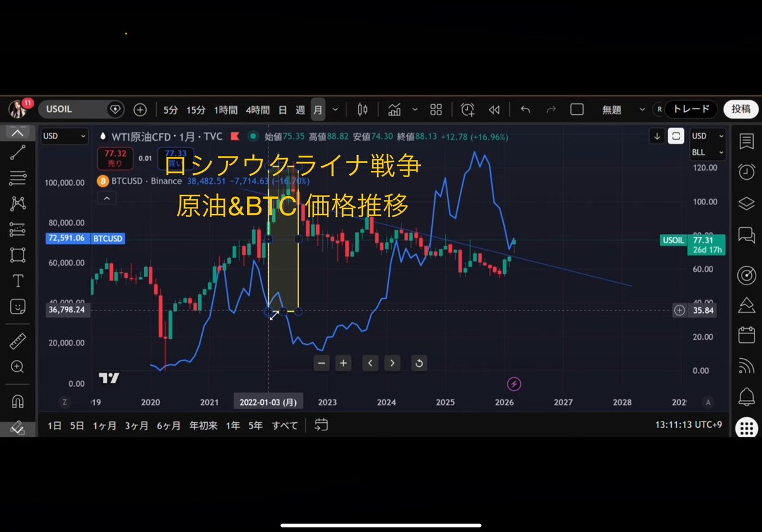Open the layout grid selector
Viewport: 762px width, 532px height.
(x=436, y=109)
